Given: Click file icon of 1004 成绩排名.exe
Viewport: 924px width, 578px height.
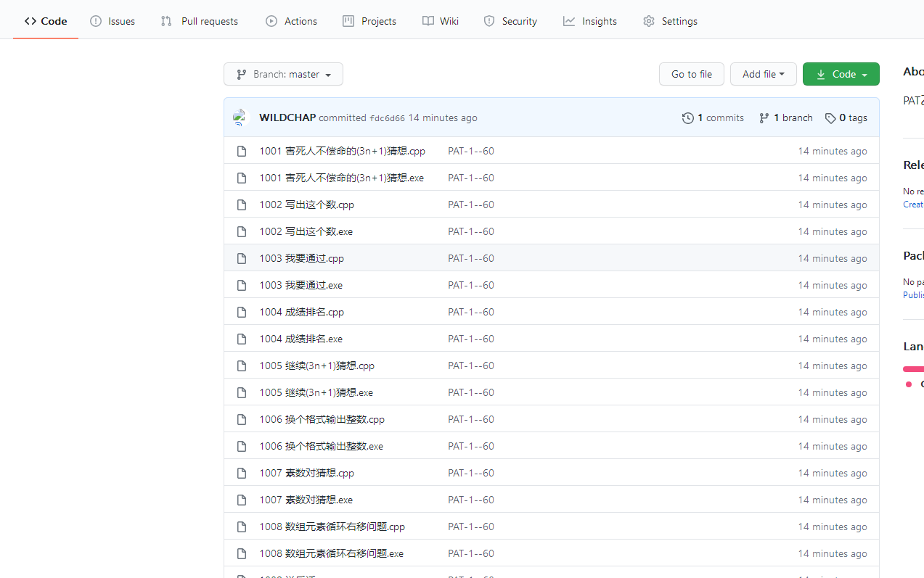Looking at the screenshot, I should pyautogui.click(x=242, y=339).
